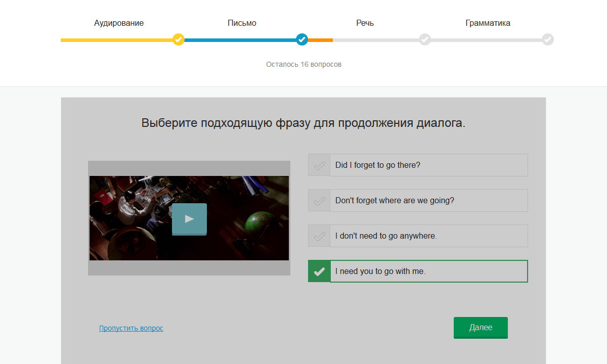Open the Грамматика section label
Viewport: 607px width, 364px height.
pos(488,23)
